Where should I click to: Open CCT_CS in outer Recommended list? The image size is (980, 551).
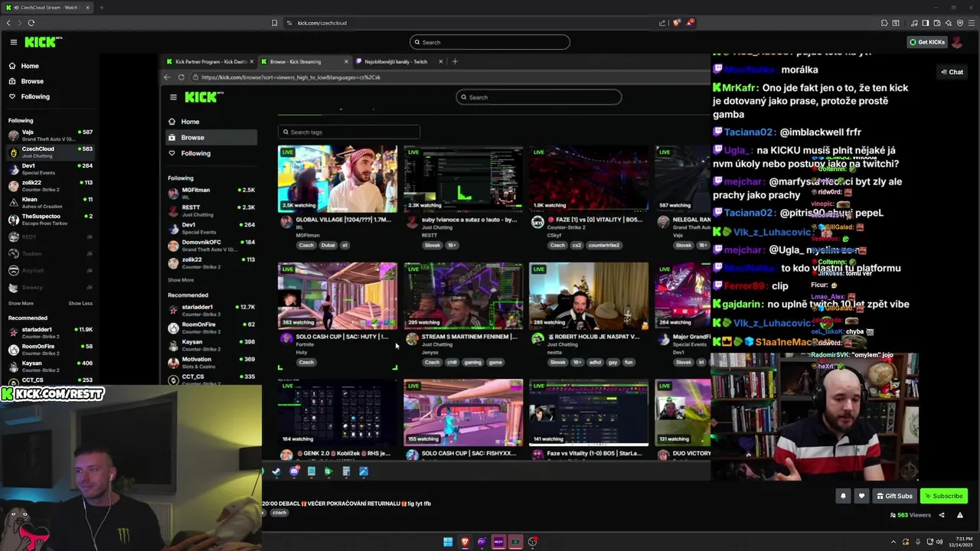click(50, 380)
